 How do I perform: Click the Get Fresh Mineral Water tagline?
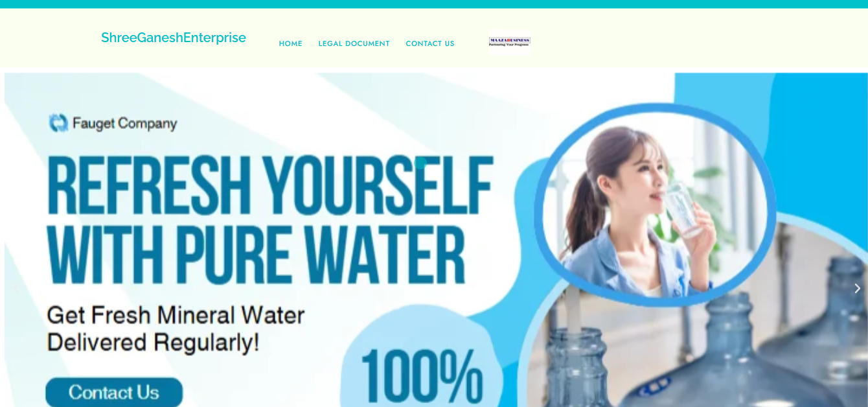click(x=176, y=316)
